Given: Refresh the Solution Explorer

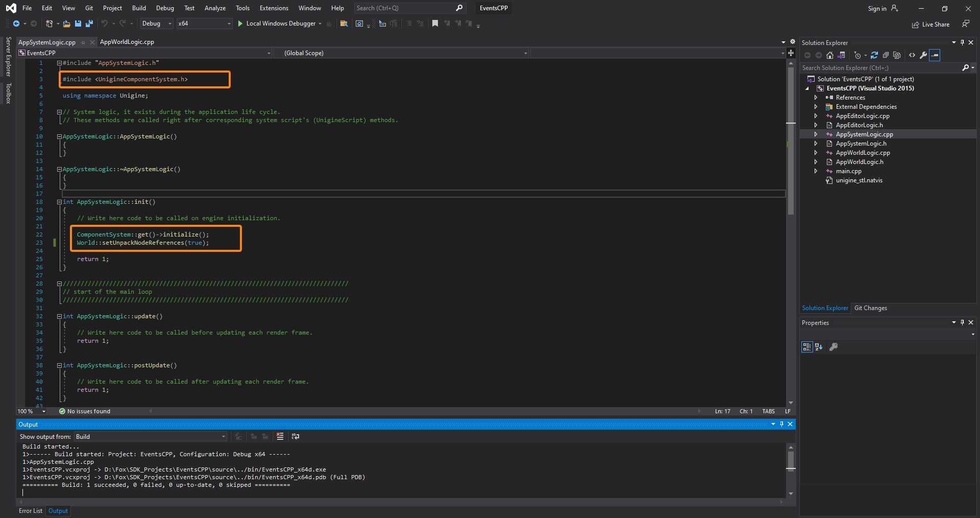Looking at the screenshot, I should point(874,55).
